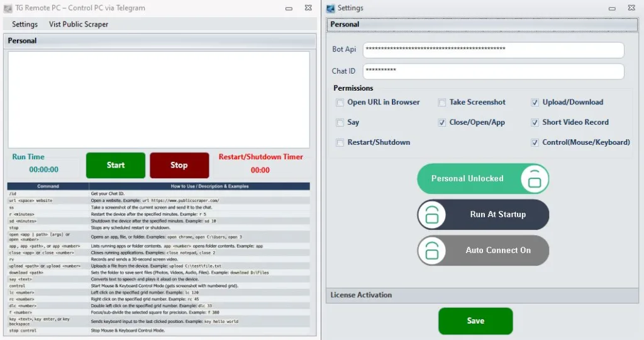
Task: Select the 'say <text>' command cell
Action: (x=48, y=279)
